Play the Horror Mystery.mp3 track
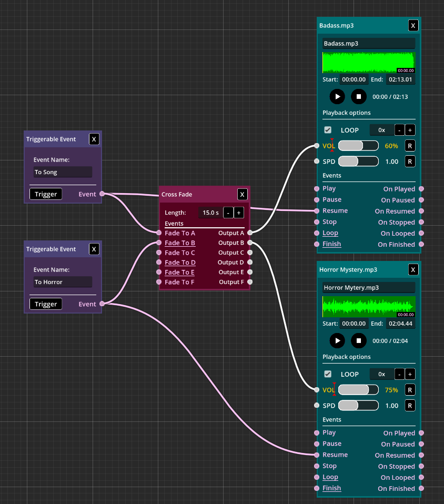 tap(337, 340)
